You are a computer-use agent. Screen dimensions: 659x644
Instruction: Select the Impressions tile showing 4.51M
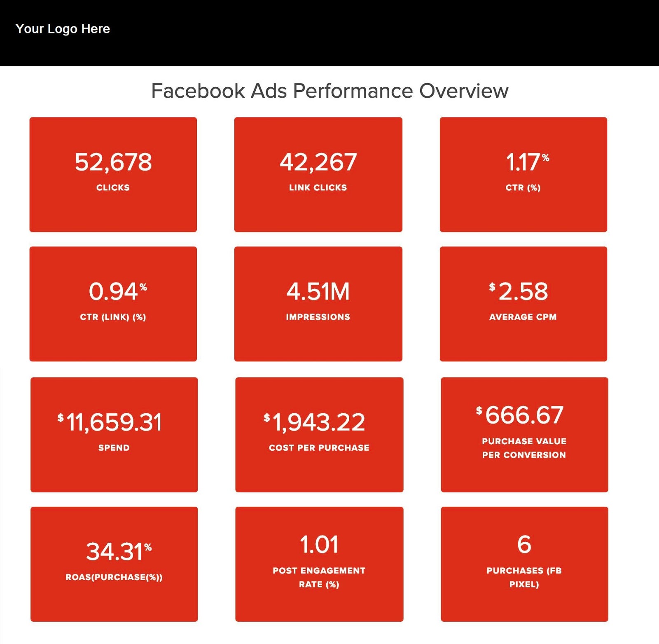click(318, 303)
